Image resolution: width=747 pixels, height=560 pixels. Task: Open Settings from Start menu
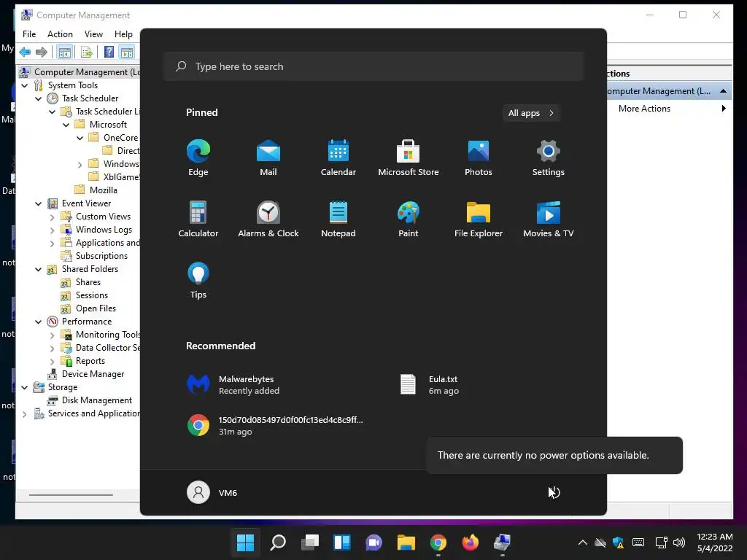549,157
